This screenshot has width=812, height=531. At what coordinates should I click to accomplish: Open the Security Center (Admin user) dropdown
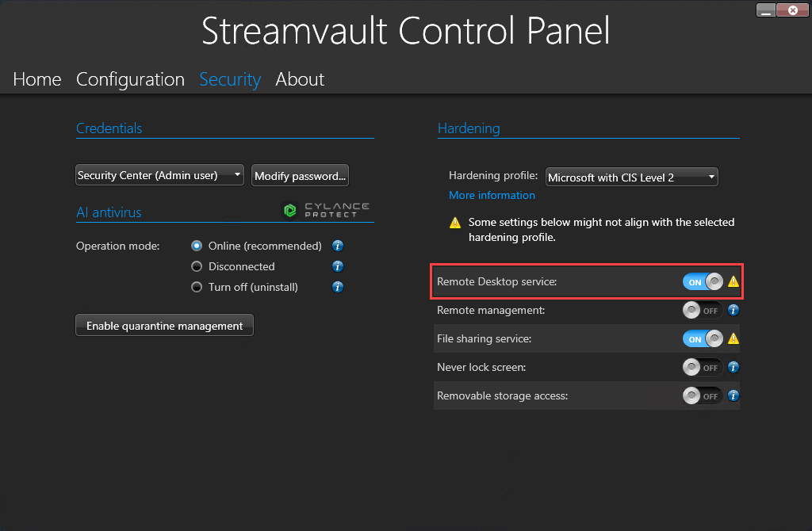pos(159,175)
